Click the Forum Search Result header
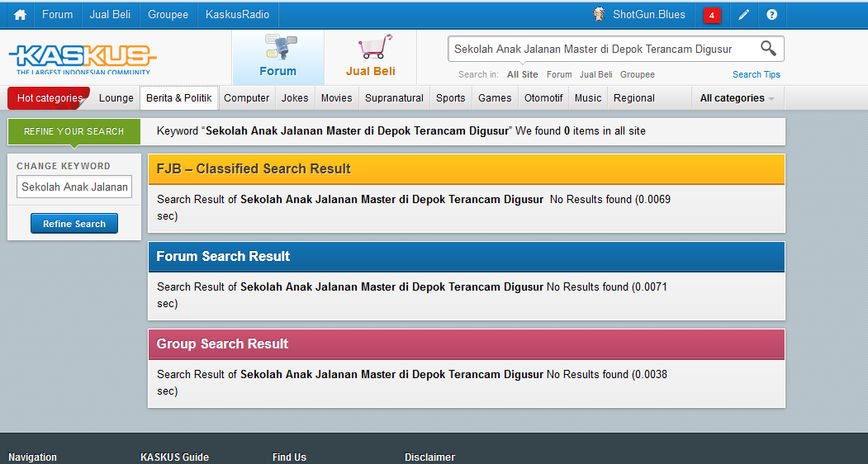 466,257
